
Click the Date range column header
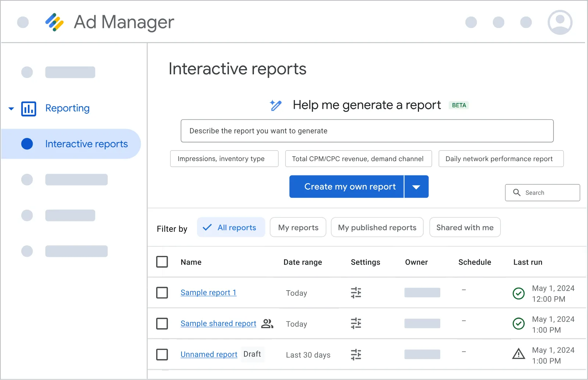[x=302, y=262]
